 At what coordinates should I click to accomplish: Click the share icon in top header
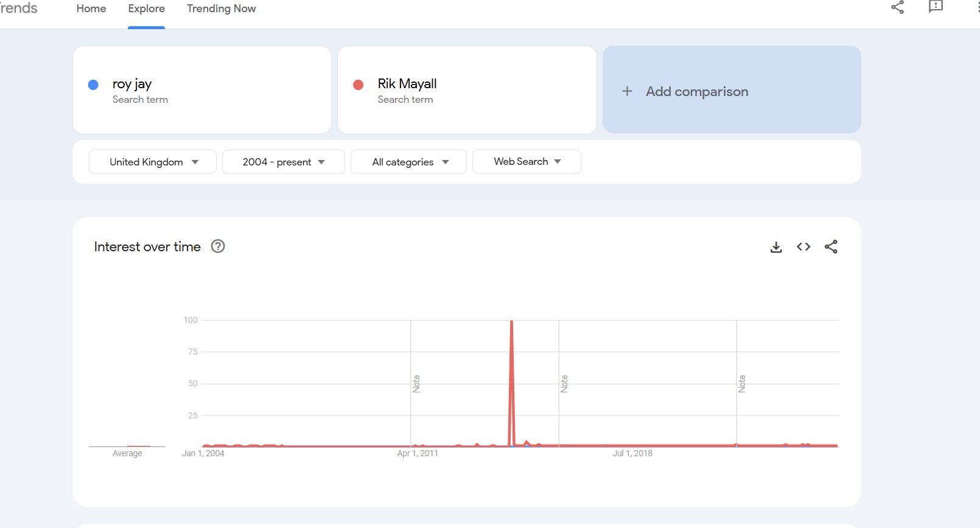pyautogui.click(x=897, y=7)
